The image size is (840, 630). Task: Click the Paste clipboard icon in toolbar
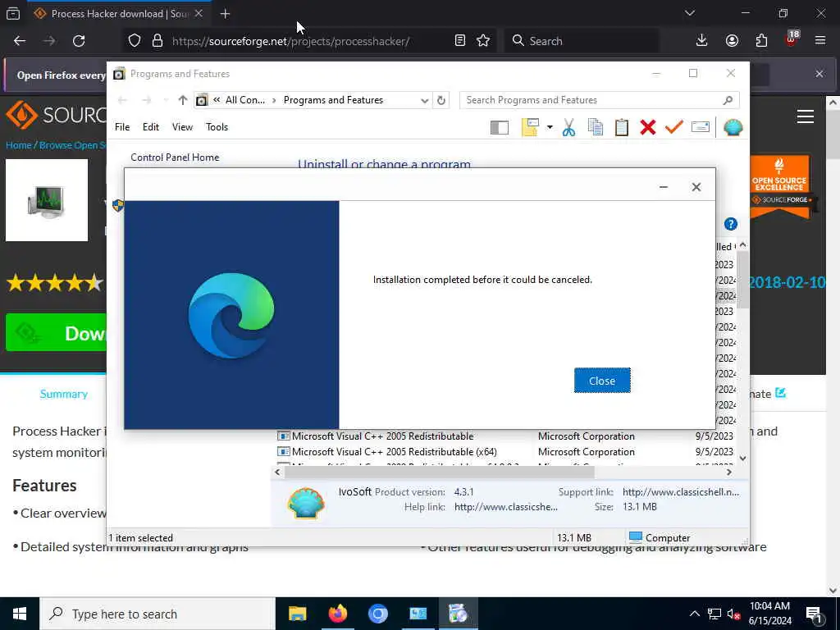pos(622,127)
